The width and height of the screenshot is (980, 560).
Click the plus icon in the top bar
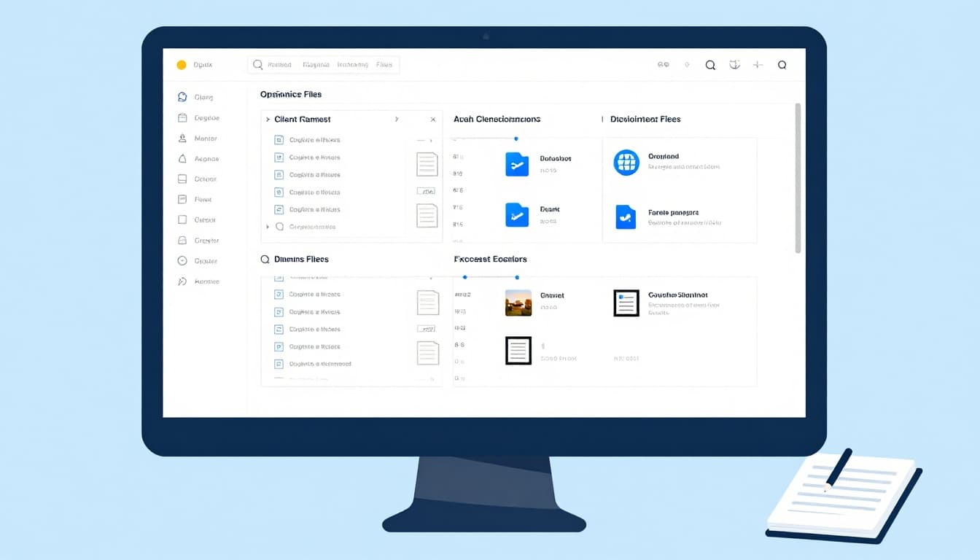click(x=758, y=65)
